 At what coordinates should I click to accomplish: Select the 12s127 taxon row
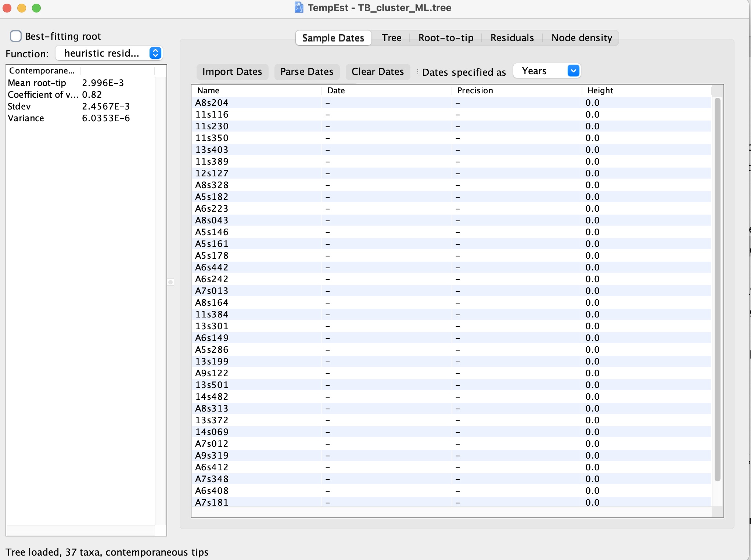click(x=451, y=173)
